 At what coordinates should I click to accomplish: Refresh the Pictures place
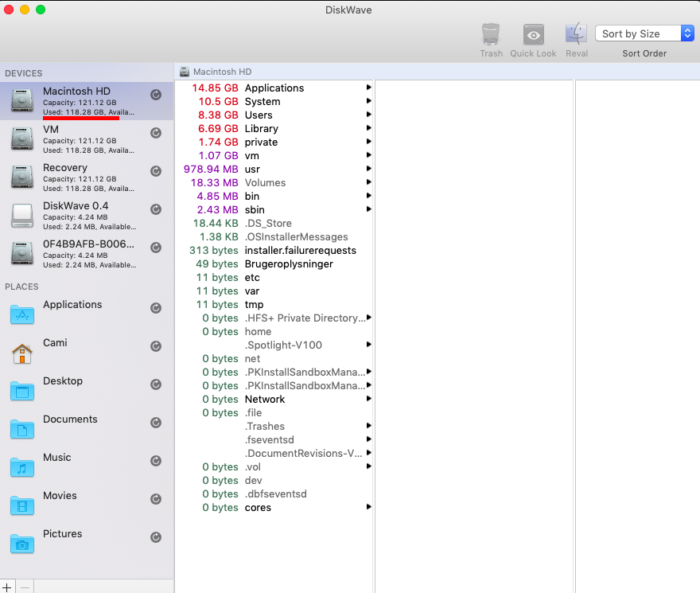[156, 537]
